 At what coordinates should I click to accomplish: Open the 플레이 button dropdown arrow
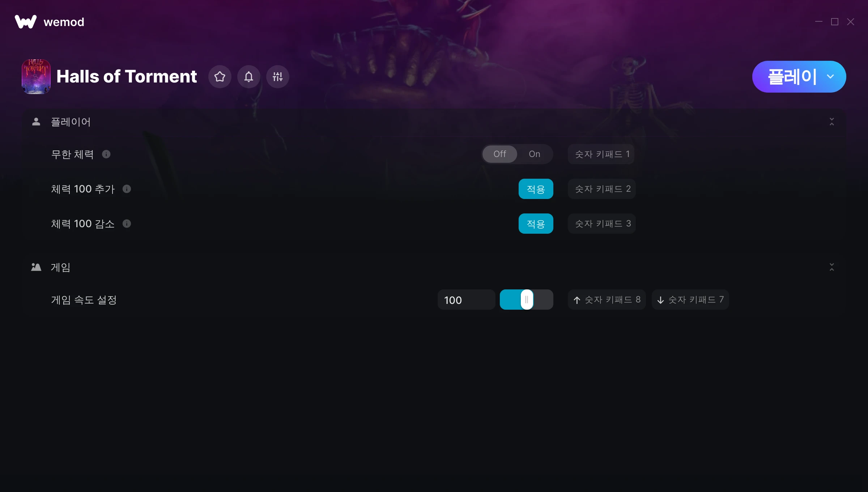(830, 77)
